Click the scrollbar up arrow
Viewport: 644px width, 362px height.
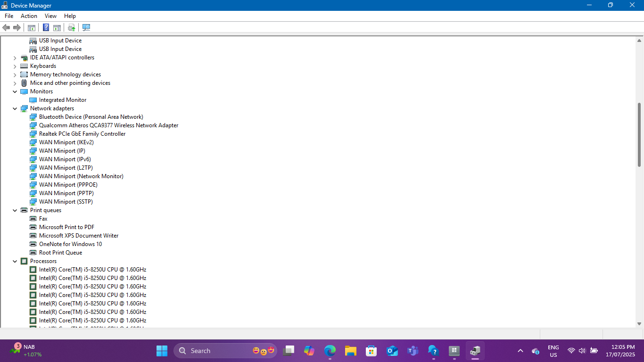tap(639, 41)
